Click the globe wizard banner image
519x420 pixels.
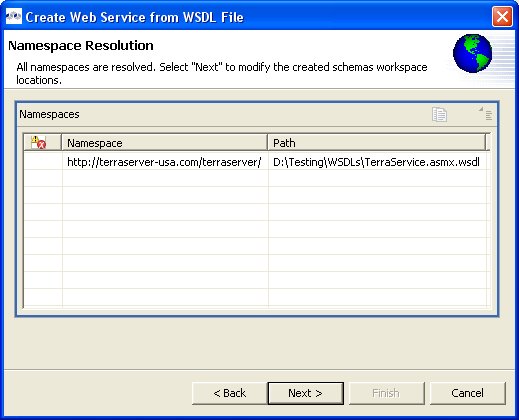click(x=472, y=53)
